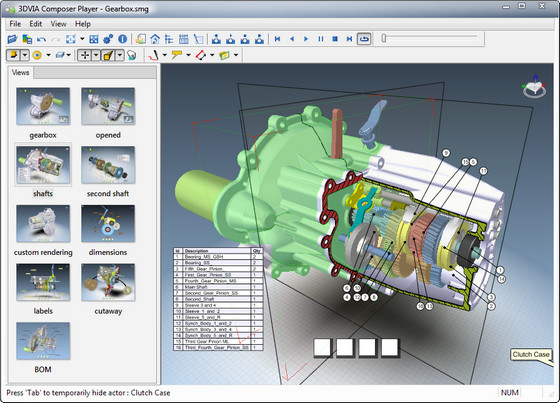The height and width of the screenshot is (403, 560).
Task: Expand dropdown next to yellow label annotation
Action: (x=188, y=55)
